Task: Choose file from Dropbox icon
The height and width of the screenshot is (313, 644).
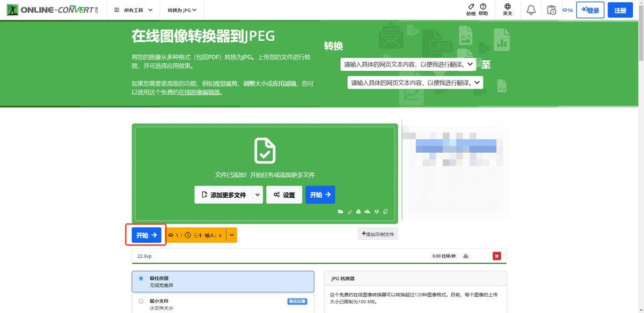Action: click(376, 212)
